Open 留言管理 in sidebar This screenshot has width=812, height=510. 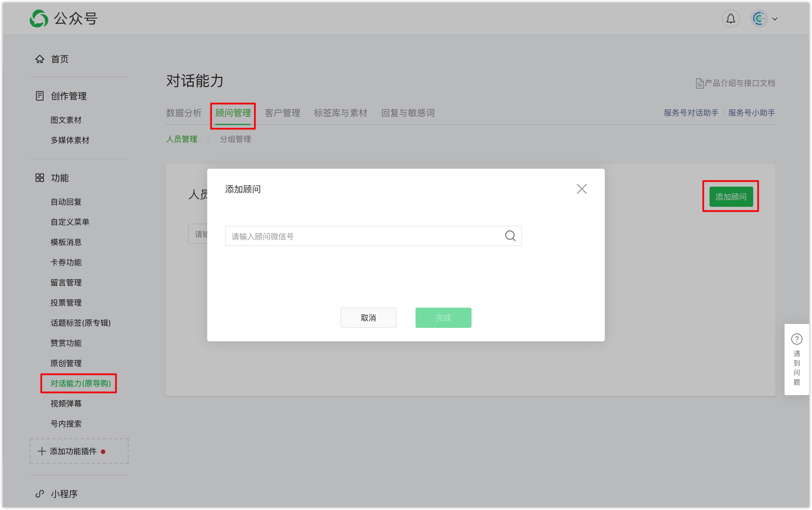point(66,282)
